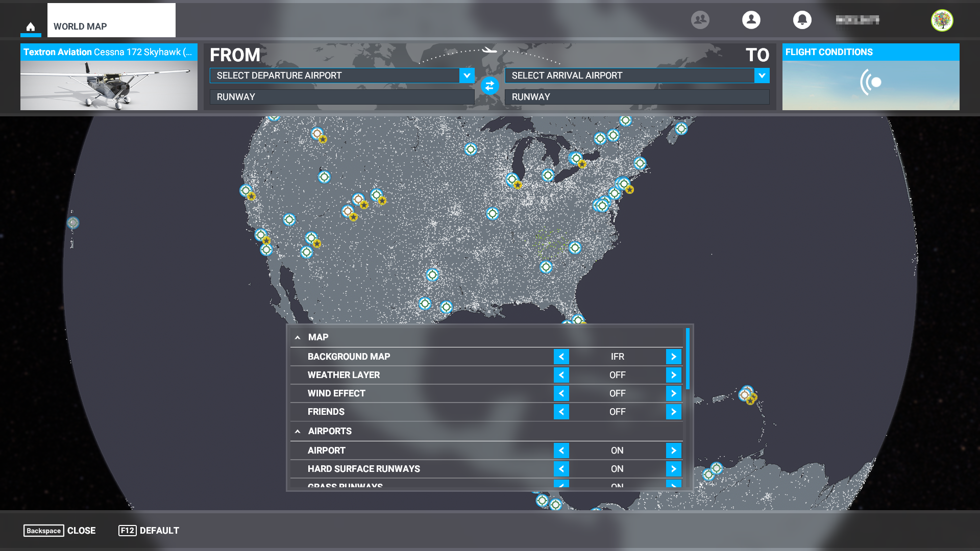Viewport: 980px width, 551px height.
Task: Select the Cessna 172 aircraft thumbnail
Action: pyautogui.click(x=109, y=85)
